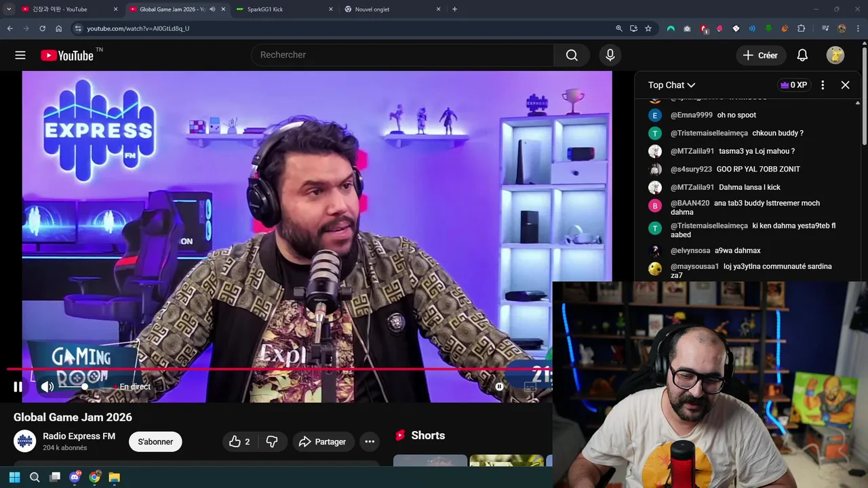Expand the Top Chat dropdown
The height and width of the screenshot is (488, 868).
point(671,85)
